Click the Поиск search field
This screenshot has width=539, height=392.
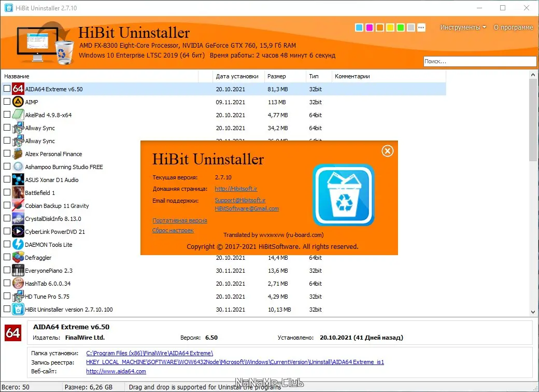[480, 61]
